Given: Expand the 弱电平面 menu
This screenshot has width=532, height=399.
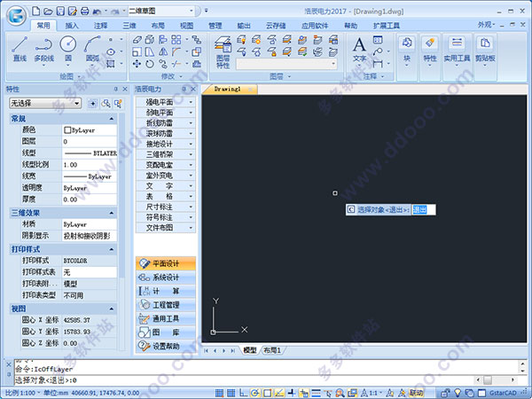Looking at the screenshot, I should (166, 113).
